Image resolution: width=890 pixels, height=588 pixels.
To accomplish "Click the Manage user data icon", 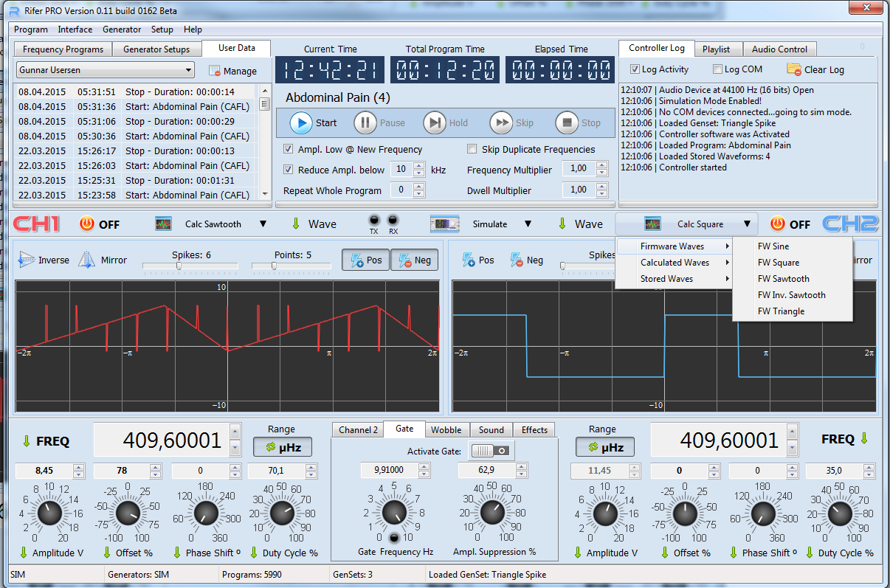I will 215,71.
